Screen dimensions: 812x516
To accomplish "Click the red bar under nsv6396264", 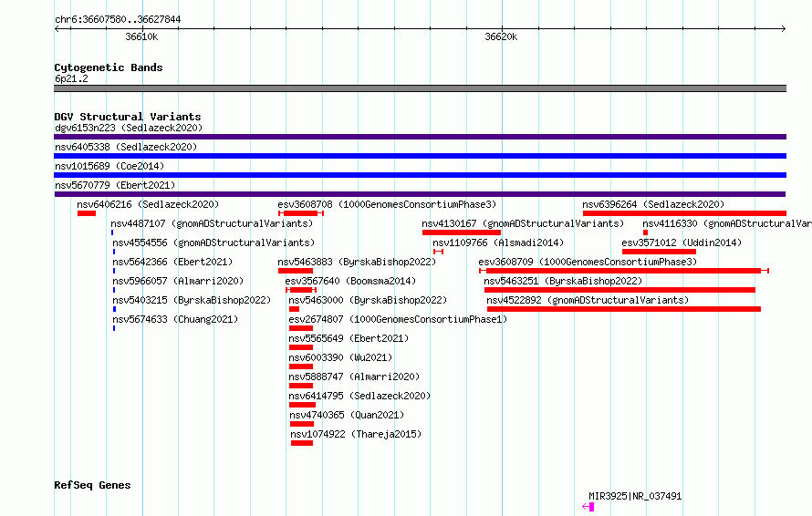I will pyautogui.click(x=684, y=213).
